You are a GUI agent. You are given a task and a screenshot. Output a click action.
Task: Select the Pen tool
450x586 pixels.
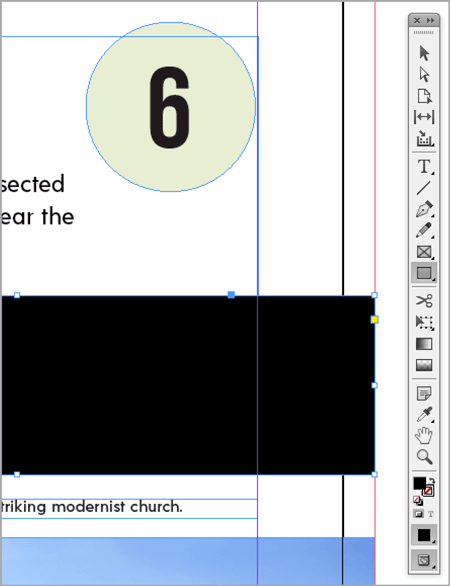[x=424, y=209]
